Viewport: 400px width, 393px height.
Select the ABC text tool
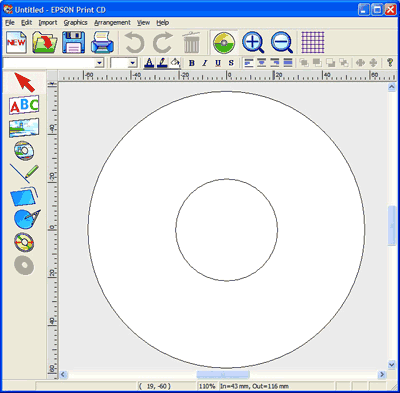24,105
